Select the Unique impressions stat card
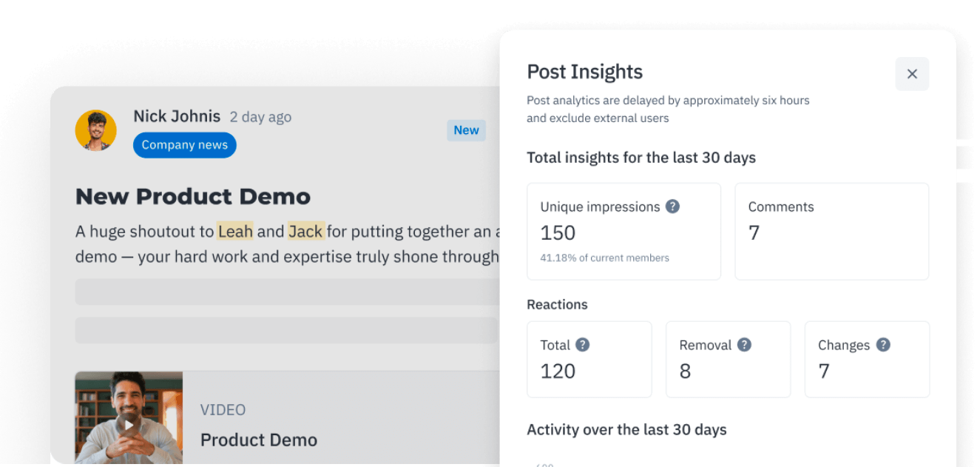 pyautogui.click(x=624, y=231)
